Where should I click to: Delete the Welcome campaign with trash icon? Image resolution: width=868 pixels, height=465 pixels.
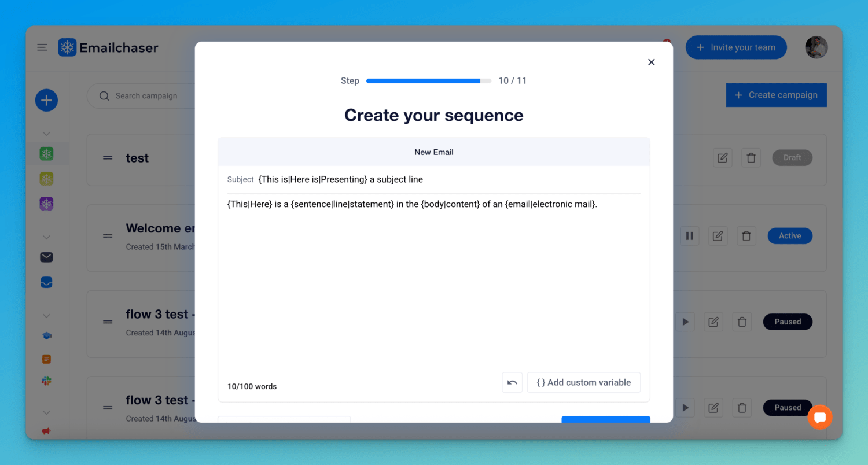click(x=746, y=236)
